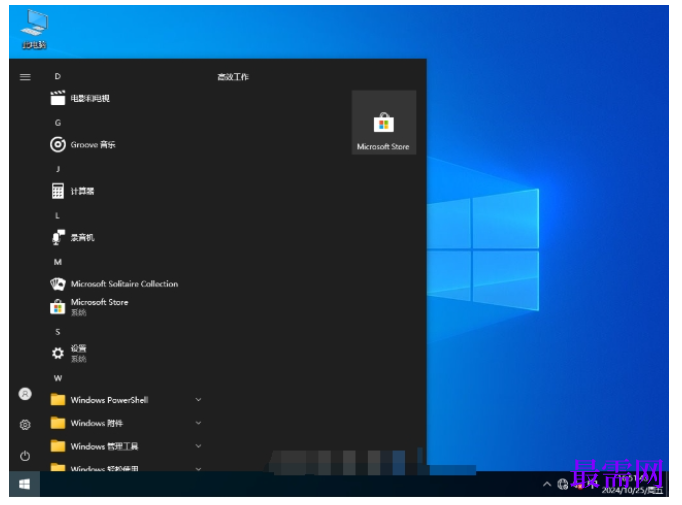Click the Windows 附件 folder icon
The width and height of the screenshot is (682, 505).
click(58, 423)
